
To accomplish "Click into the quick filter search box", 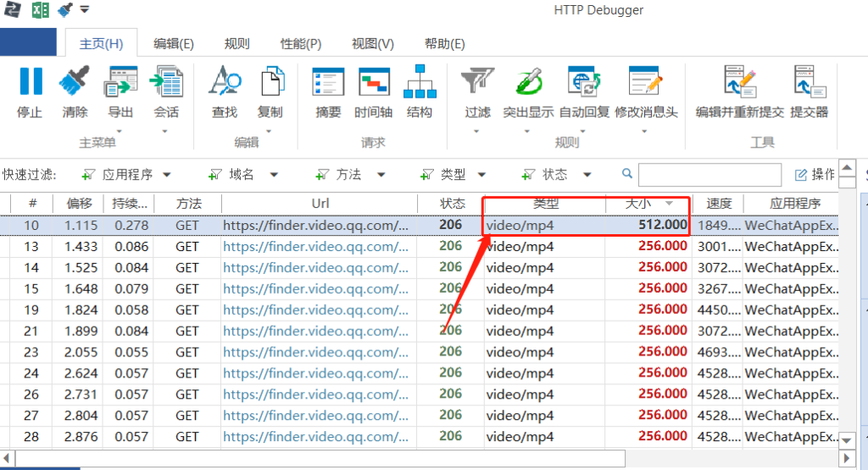I will tap(709, 175).
